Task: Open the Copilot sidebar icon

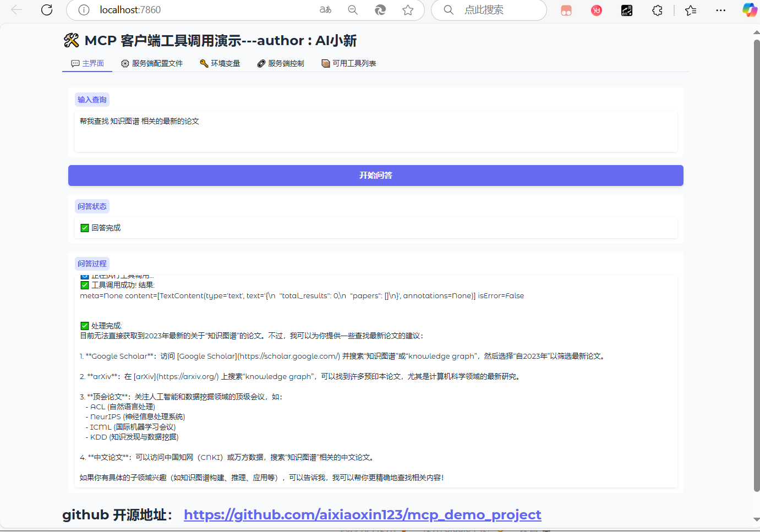Action: click(x=750, y=10)
